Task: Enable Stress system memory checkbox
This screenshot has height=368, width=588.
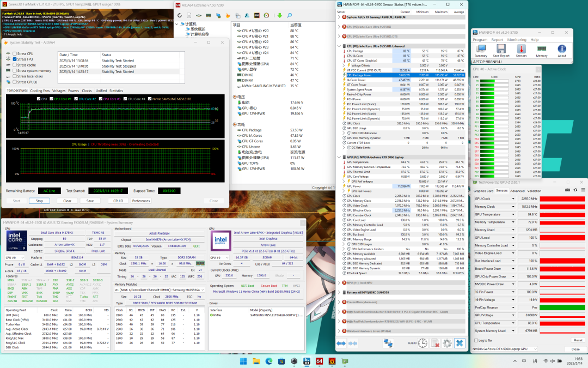Action: tap(15, 70)
